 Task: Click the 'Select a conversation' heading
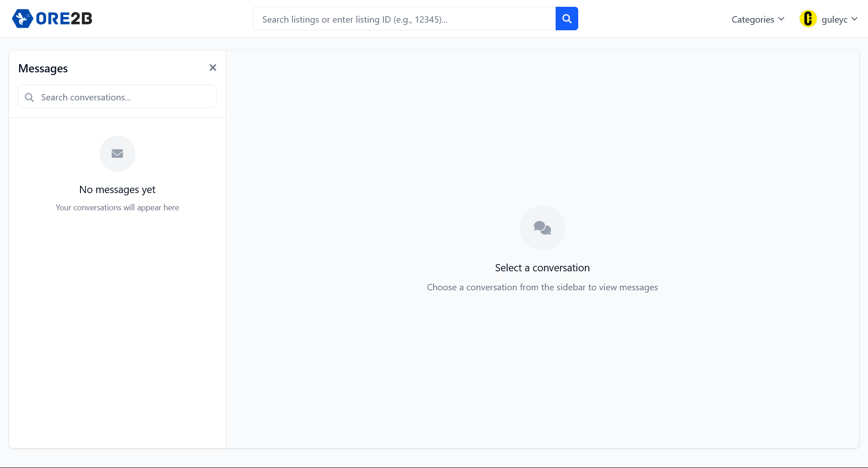tap(542, 268)
